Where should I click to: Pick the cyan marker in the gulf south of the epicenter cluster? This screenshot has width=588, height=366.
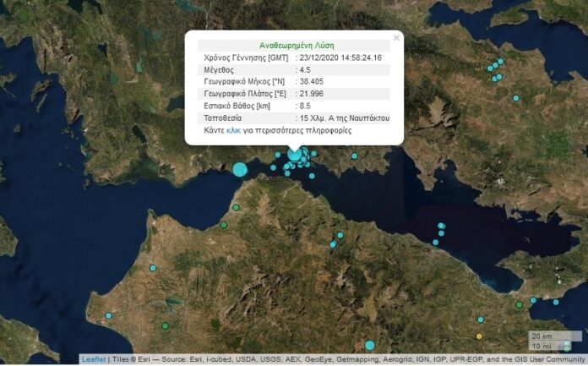point(312,176)
